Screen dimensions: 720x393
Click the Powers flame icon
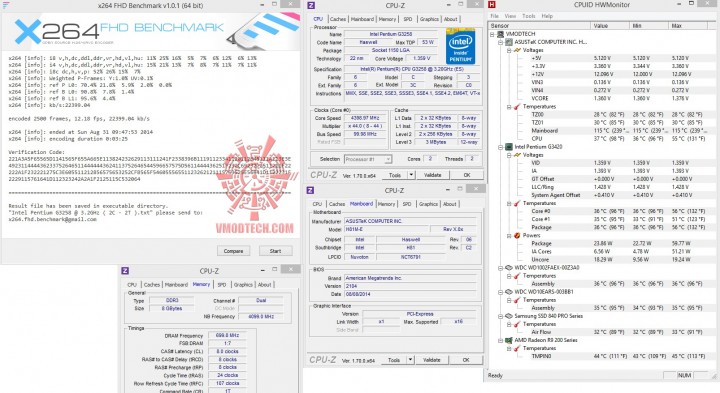[517, 236]
